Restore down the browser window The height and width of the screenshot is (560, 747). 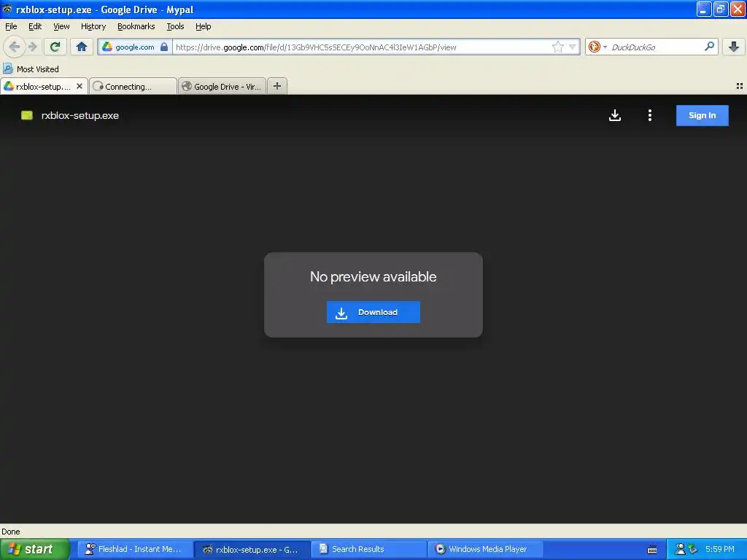pyautogui.click(x=720, y=9)
